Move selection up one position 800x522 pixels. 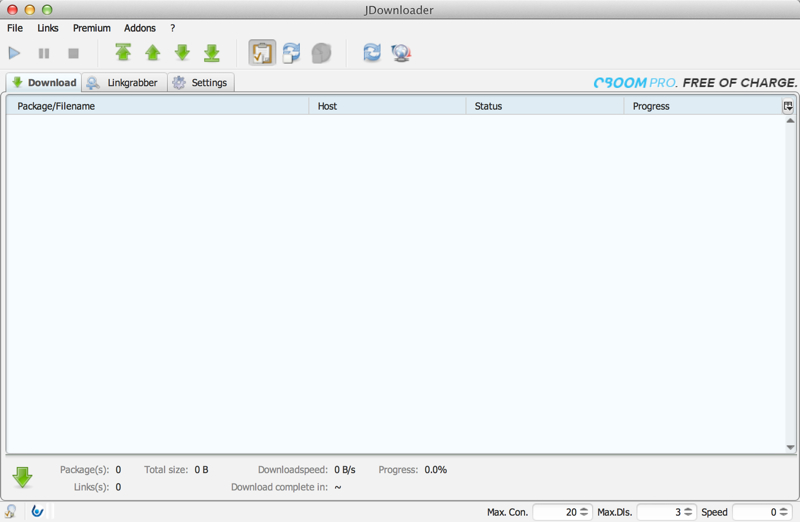tap(152, 53)
